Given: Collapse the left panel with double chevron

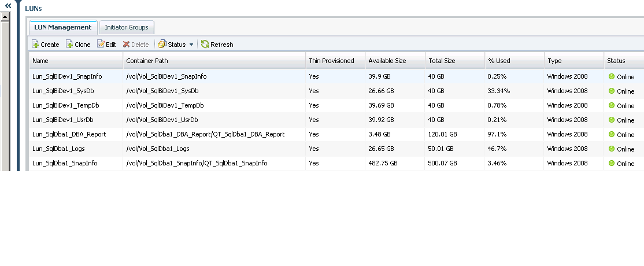Looking at the screenshot, I should pyautogui.click(x=8, y=5).
